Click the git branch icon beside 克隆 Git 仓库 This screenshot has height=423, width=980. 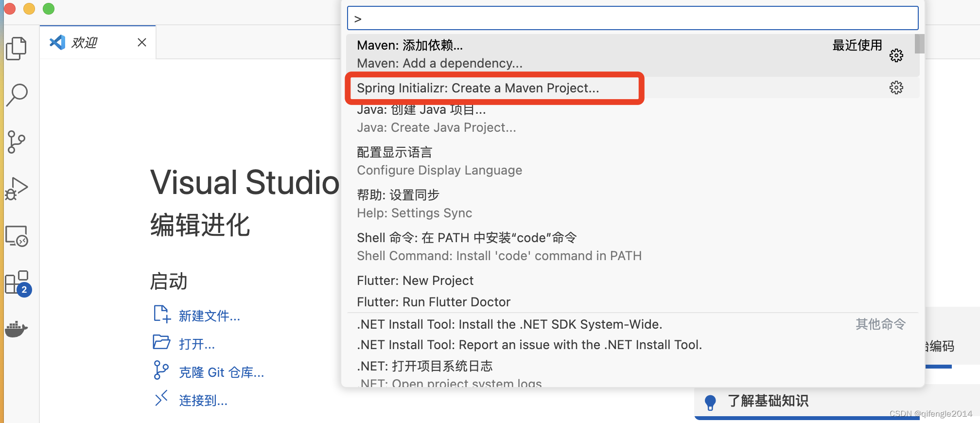point(161,370)
